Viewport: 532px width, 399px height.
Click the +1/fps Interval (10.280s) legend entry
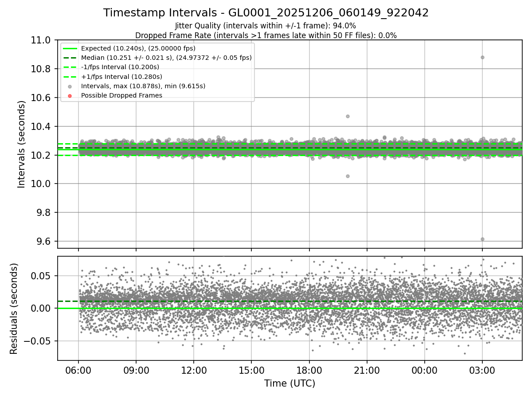(121, 76)
